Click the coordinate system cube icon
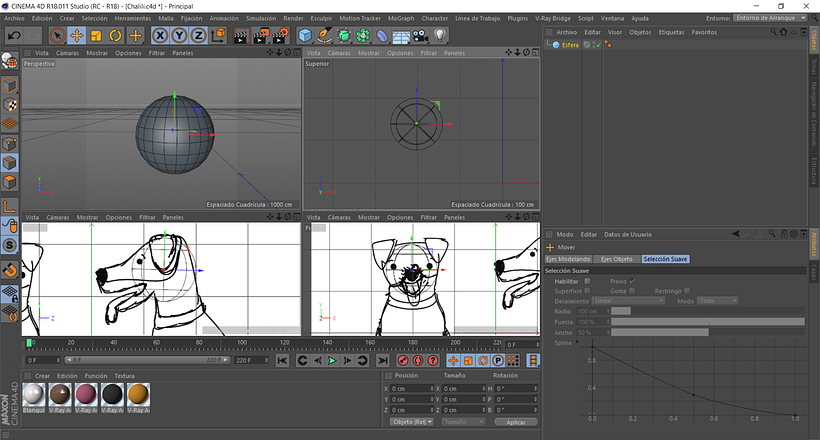The image size is (820, 440). (x=219, y=36)
